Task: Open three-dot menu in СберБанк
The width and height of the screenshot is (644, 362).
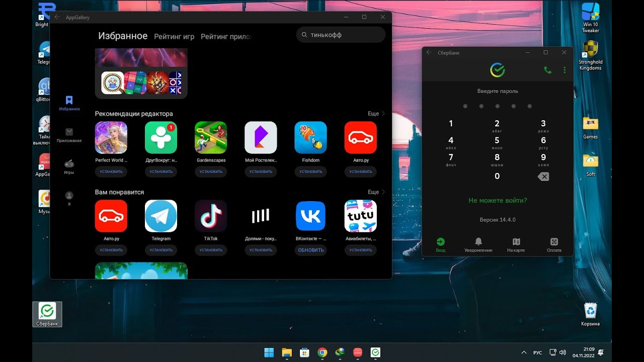Action: (565, 70)
